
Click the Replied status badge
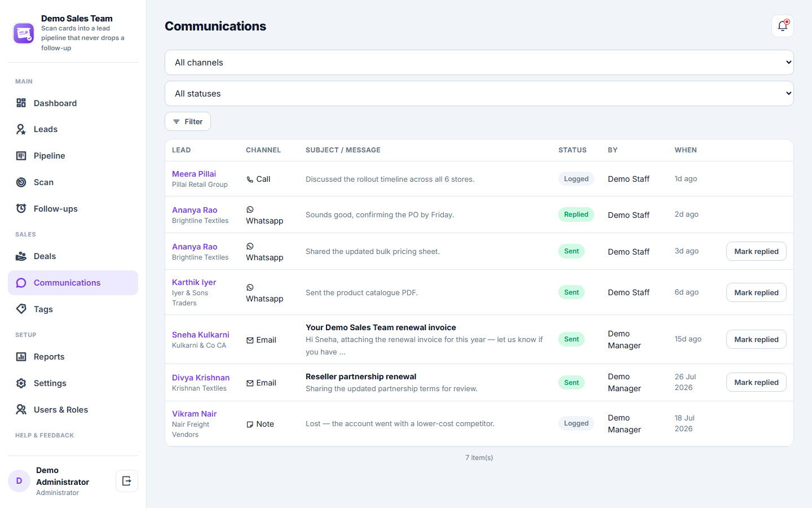click(576, 214)
